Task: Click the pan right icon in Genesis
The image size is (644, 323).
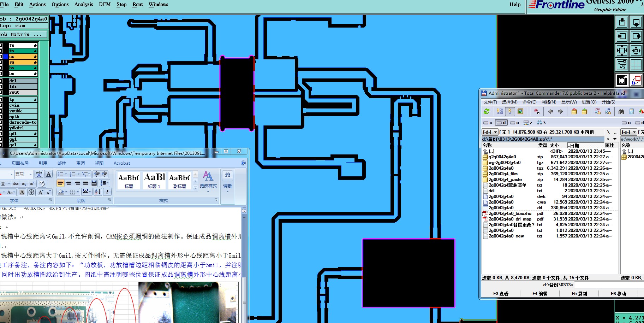Action: coord(636,36)
